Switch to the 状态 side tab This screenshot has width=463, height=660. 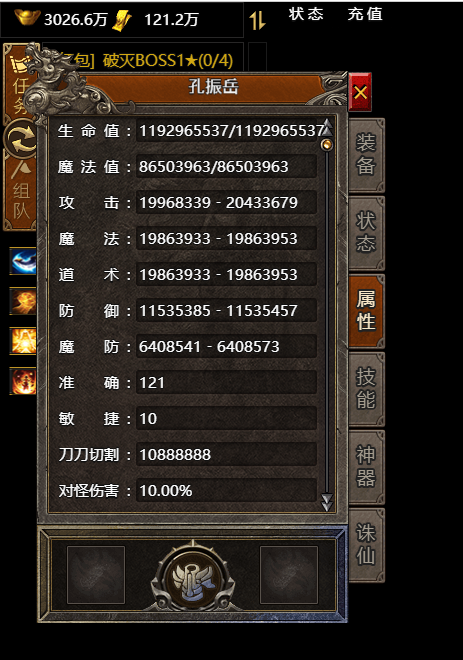coord(366,233)
